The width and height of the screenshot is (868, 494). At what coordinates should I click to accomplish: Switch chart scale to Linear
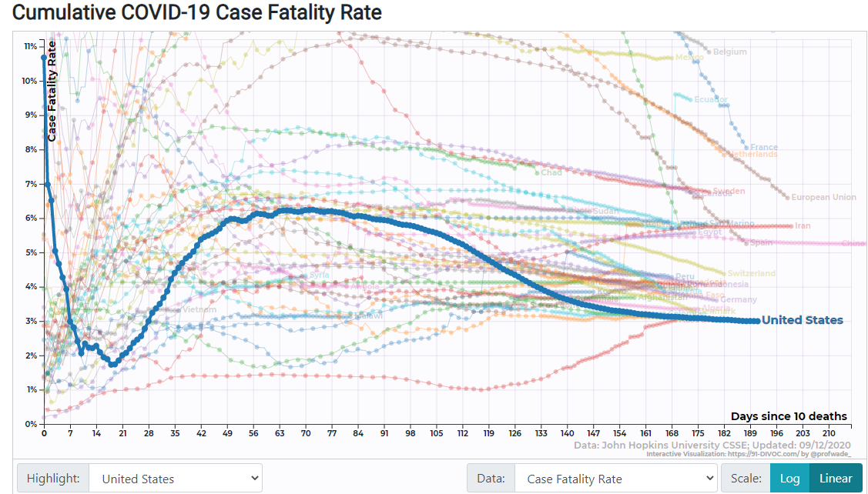836,479
